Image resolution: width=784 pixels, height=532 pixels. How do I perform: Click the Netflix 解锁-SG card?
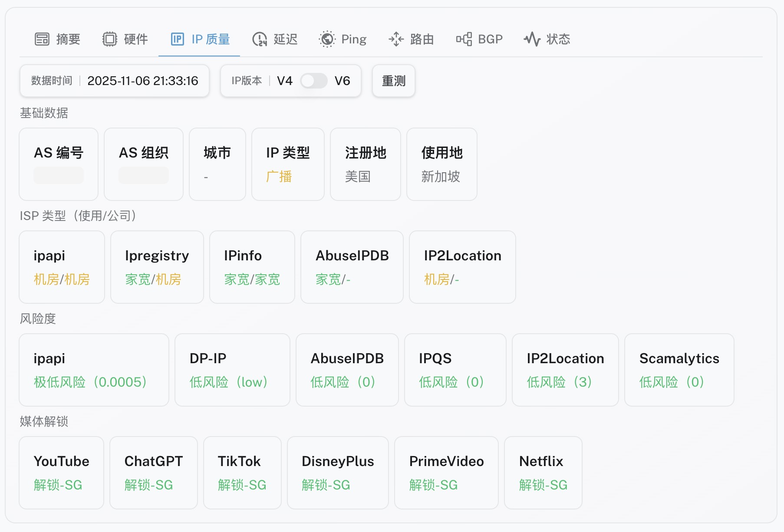pyautogui.click(x=543, y=473)
